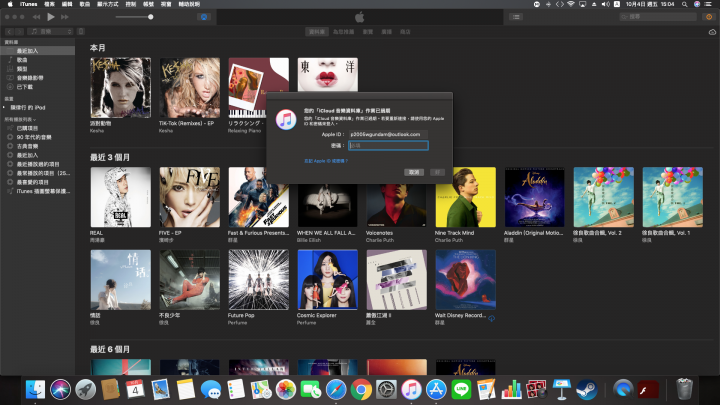720x405 pixels.
Task: Open the FIVE - EP album cover
Action: pyautogui.click(x=190, y=197)
